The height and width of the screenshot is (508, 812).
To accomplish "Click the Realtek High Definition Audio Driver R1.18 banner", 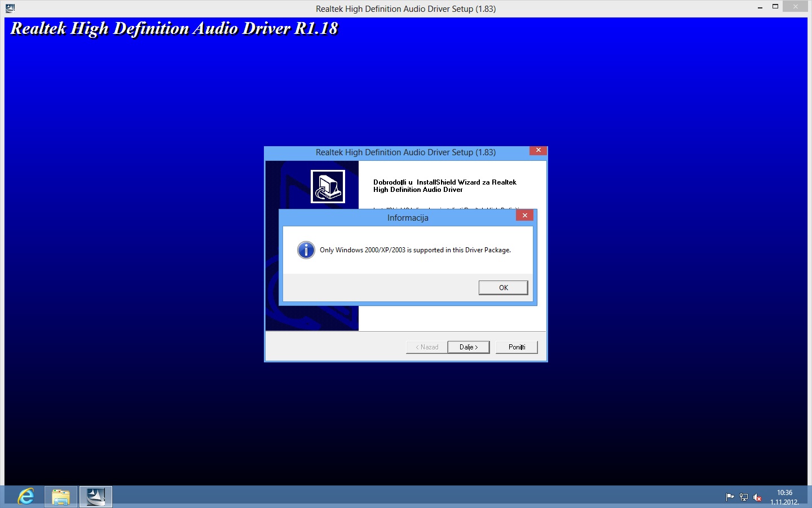I will [174, 29].
